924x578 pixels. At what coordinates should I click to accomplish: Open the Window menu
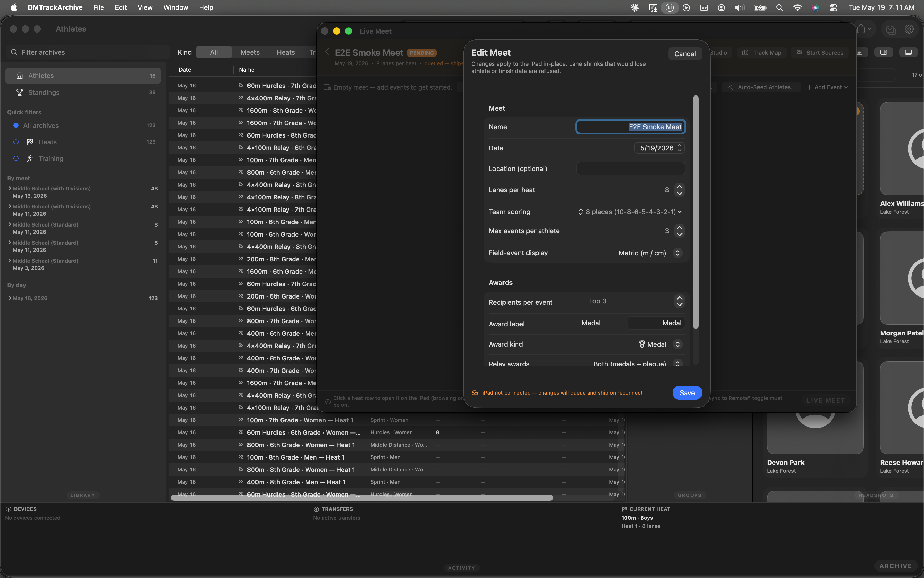click(x=176, y=8)
